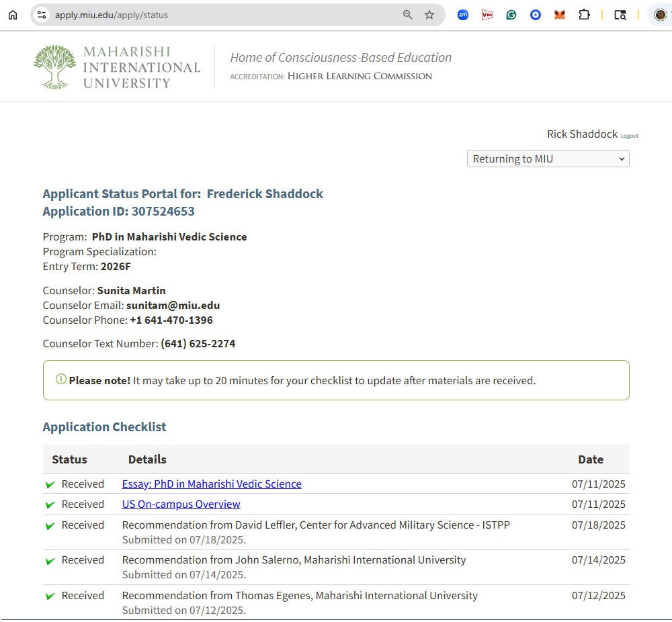The height and width of the screenshot is (622, 672).
Task: Open the MetaMask fox extension icon
Action: (x=559, y=15)
